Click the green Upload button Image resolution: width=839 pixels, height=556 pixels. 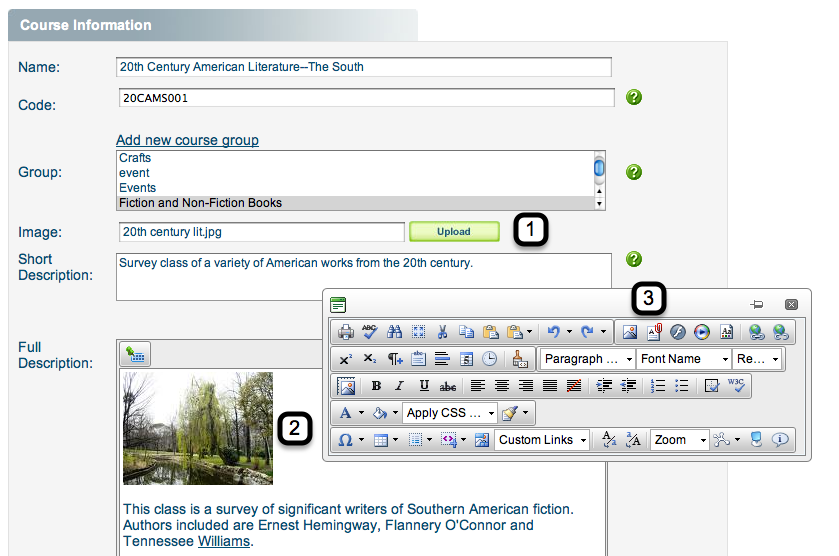pos(453,232)
